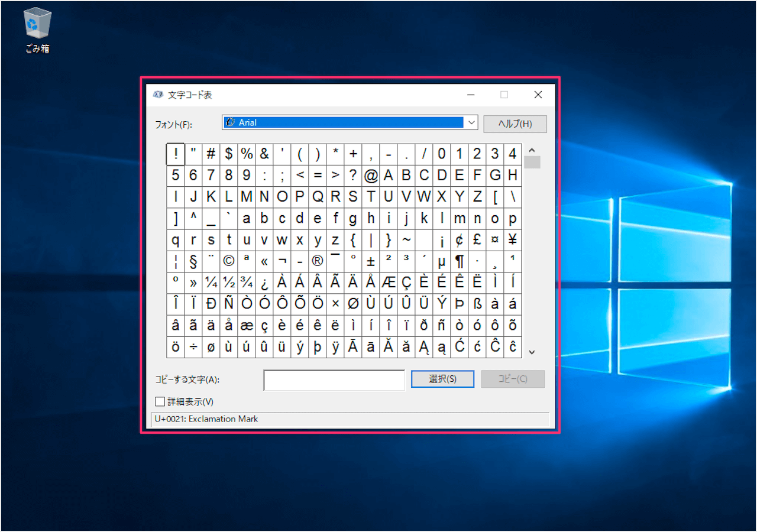Select the "Ñ" uppercase N-tilde cell
Viewport: 757px width, 532px height.
point(229,304)
